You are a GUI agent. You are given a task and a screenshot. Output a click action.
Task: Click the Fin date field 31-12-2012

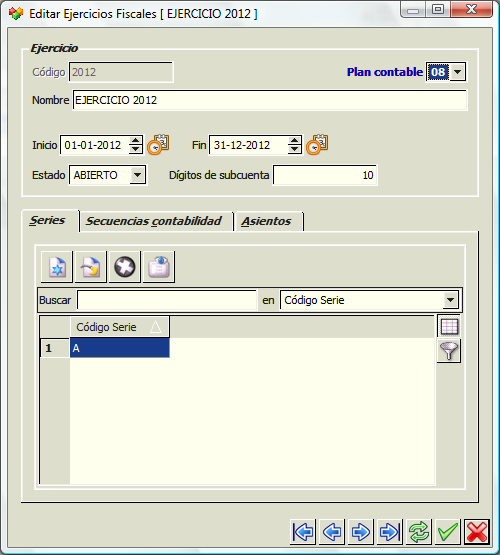pyautogui.click(x=248, y=145)
